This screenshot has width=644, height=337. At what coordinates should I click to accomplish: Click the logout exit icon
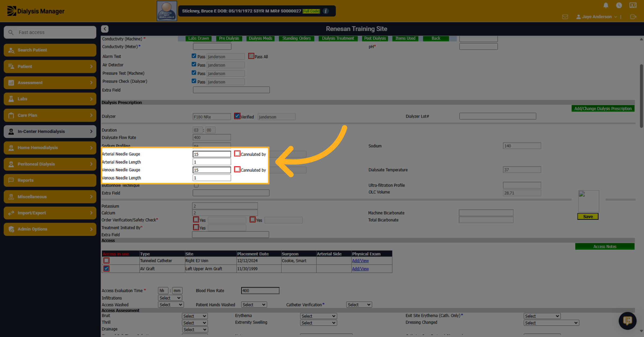(x=633, y=17)
